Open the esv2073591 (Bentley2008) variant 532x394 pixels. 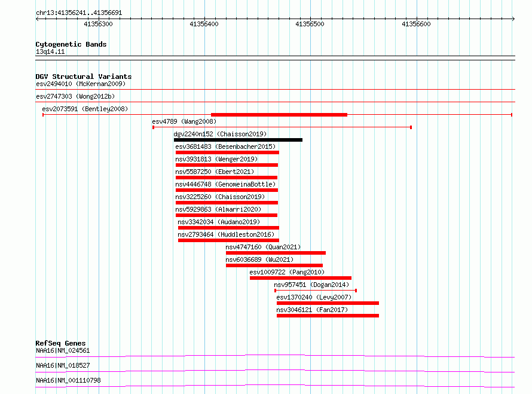(85, 109)
